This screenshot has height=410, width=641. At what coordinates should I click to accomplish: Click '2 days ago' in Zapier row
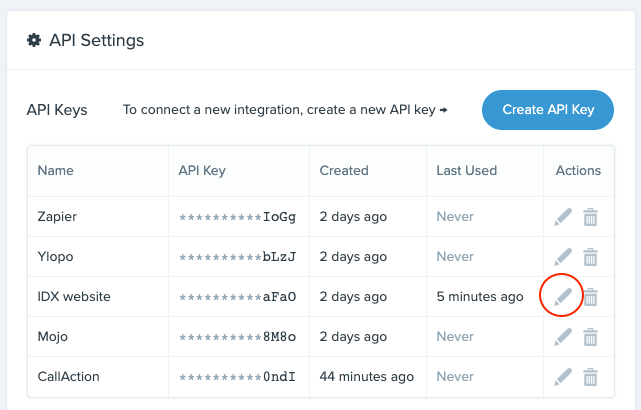point(353,217)
